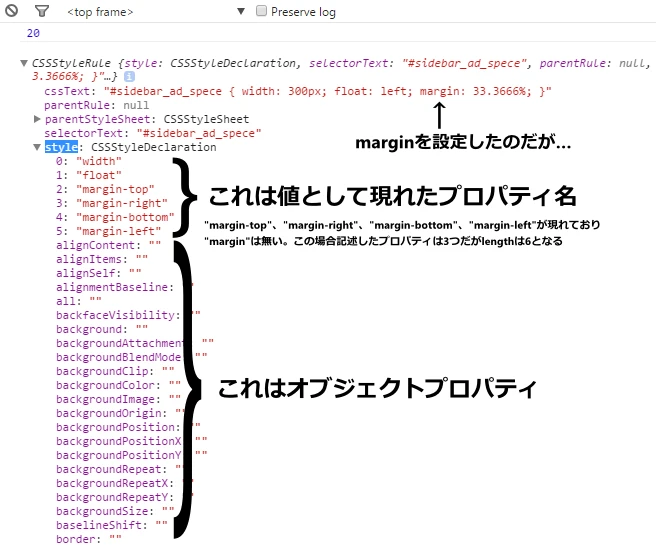Click the highlighted style property name
The image size is (656, 547).
tap(61, 147)
